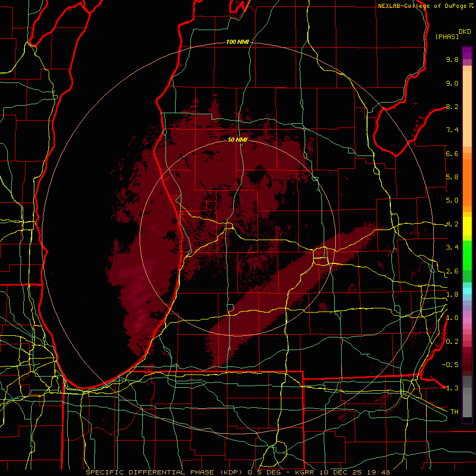476x476 pixels.
Task: Pick the cyan segment of the color bar
Action: [x=467, y=291]
